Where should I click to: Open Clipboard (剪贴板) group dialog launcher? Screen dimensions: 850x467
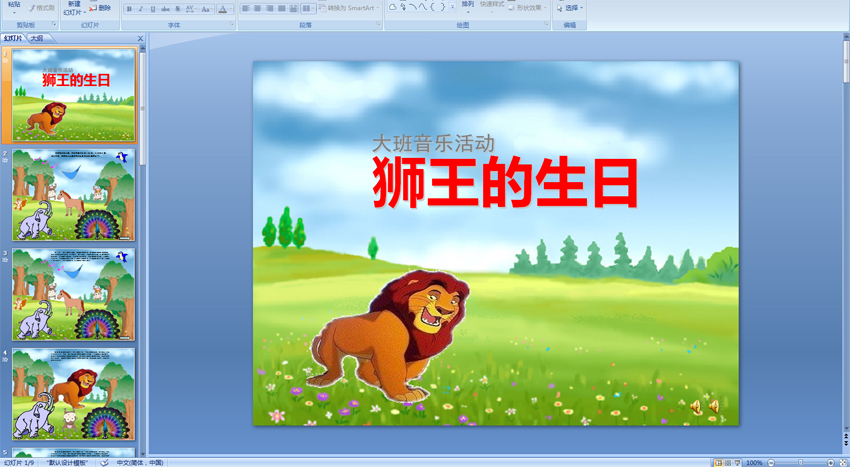tap(54, 24)
